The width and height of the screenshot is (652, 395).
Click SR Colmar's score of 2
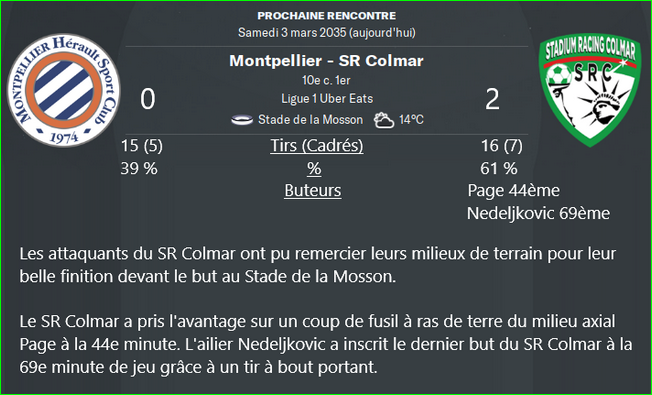492,99
